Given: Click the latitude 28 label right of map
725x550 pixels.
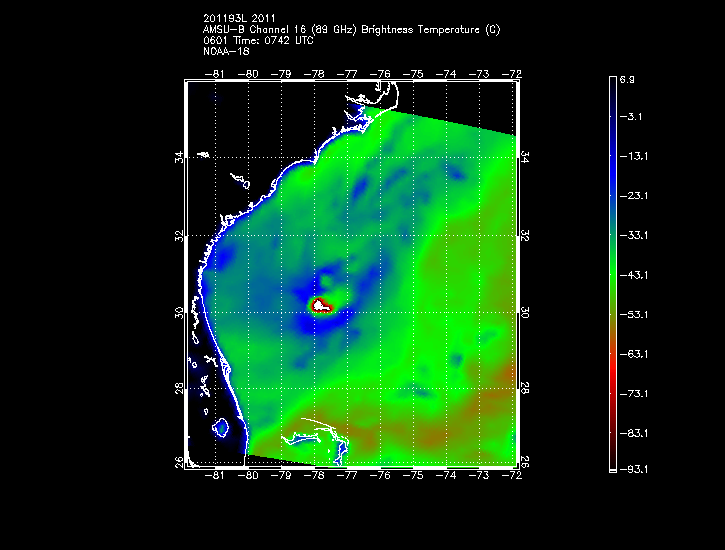Looking at the screenshot, I should pyautogui.click(x=525, y=388).
